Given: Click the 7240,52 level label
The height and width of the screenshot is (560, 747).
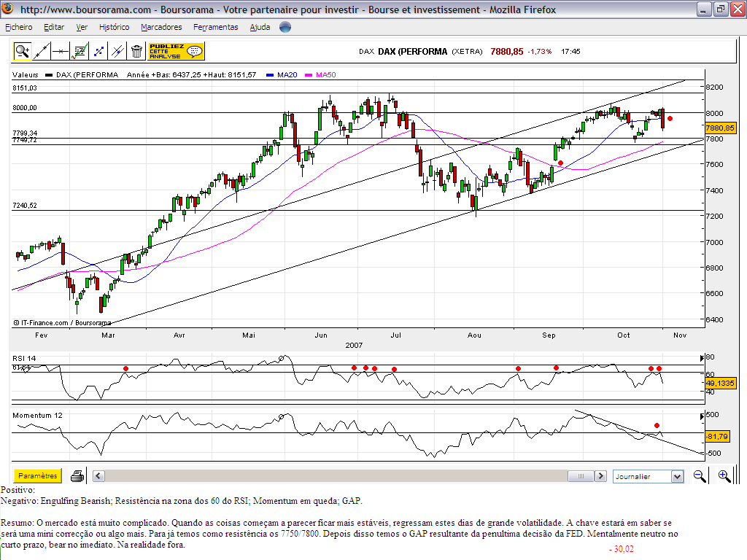Looking at the screenshot, I should [x=25, y=205].
